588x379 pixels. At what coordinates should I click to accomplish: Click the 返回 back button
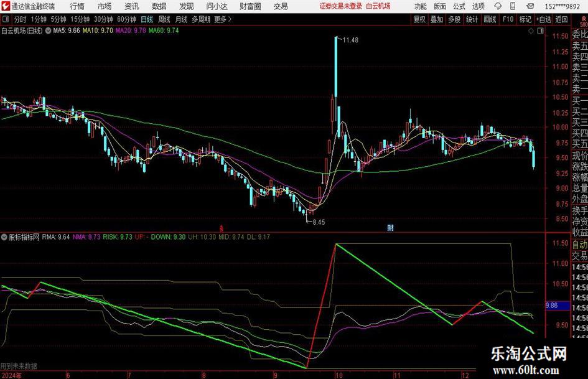(x=561, y=19)
